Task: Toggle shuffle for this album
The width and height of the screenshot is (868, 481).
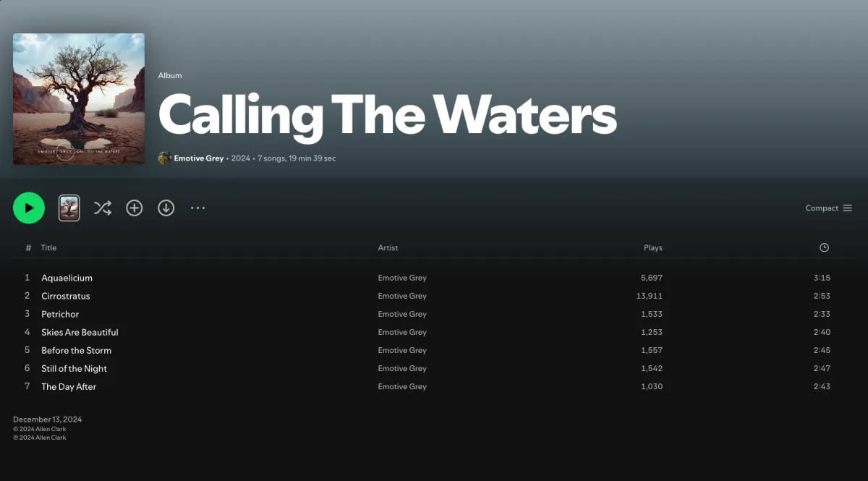Action: click(x=103, y=208)
